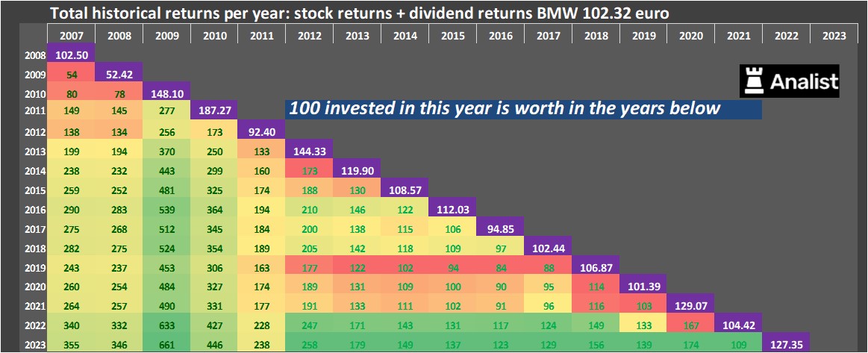The height and width of the screenshot is (353, 868).
Task: Select the purple 129.07 cell
Action: point(690,306)
